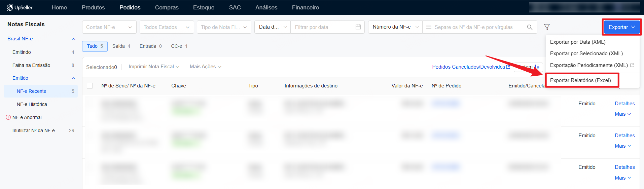Viewport: 644px width, 189px height.
Task: Click the Notas Fiscais sidebar heading
Action: (x=26, y=24)
